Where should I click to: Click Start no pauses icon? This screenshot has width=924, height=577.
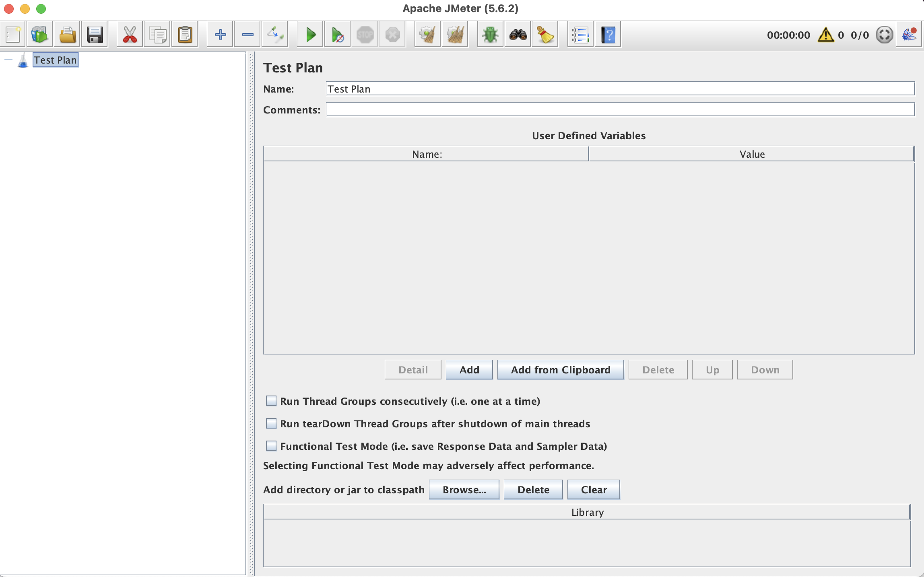[337, 35]
